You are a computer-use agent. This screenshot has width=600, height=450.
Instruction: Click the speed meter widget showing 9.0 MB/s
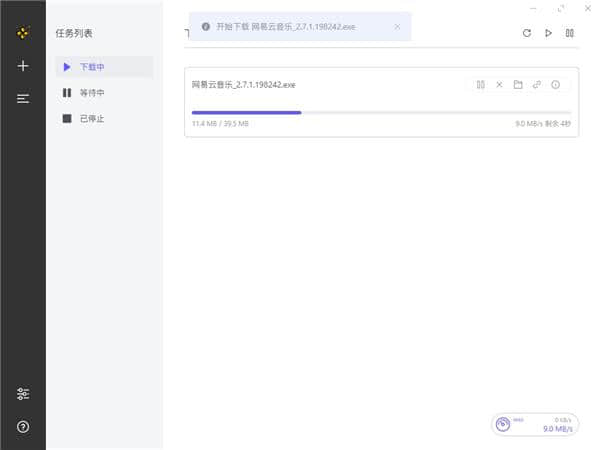click(535, 424)
